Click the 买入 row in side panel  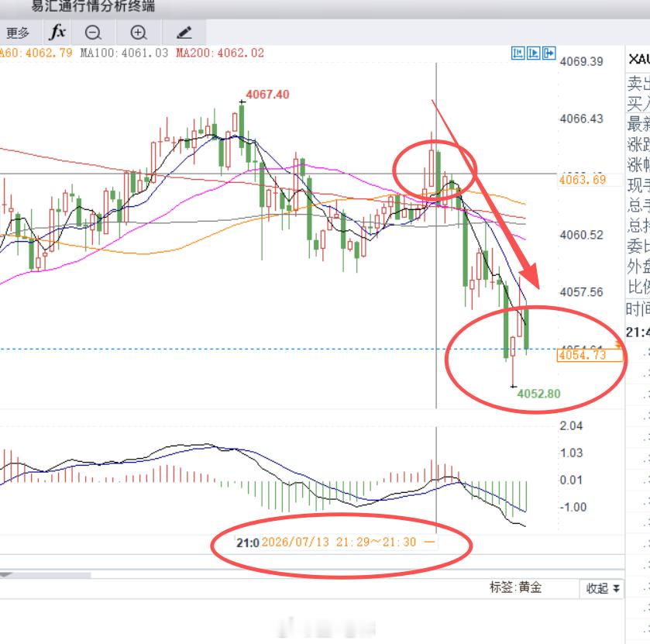(x=638, y=103)
